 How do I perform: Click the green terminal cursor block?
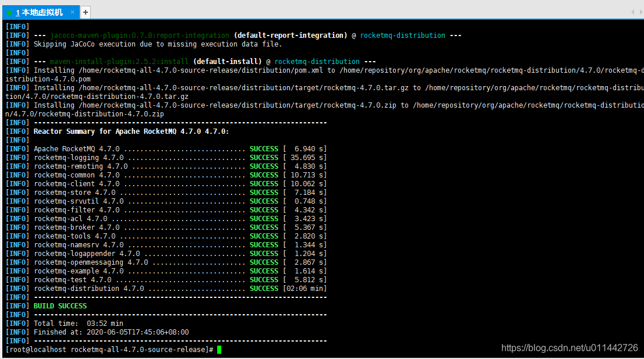pyautogui.click(x=220, y=350)
